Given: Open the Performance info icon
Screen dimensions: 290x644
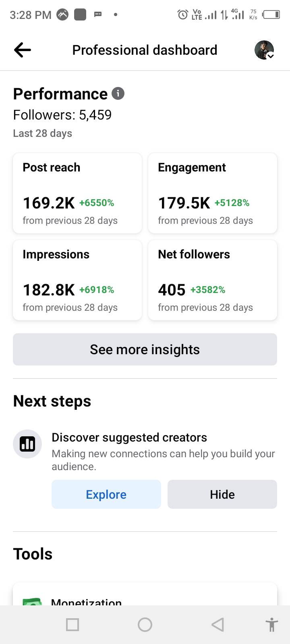Looking at the screenshot, I should [x=118, y=93].
